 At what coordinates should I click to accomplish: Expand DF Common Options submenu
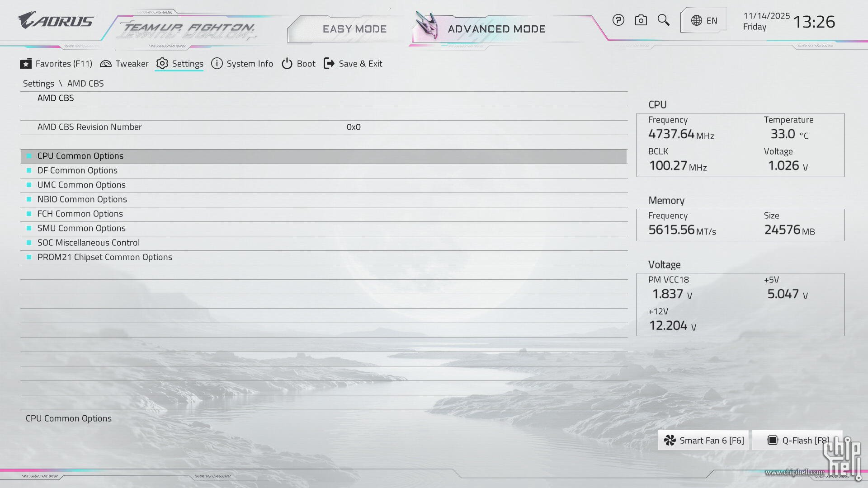pos(77,171)
